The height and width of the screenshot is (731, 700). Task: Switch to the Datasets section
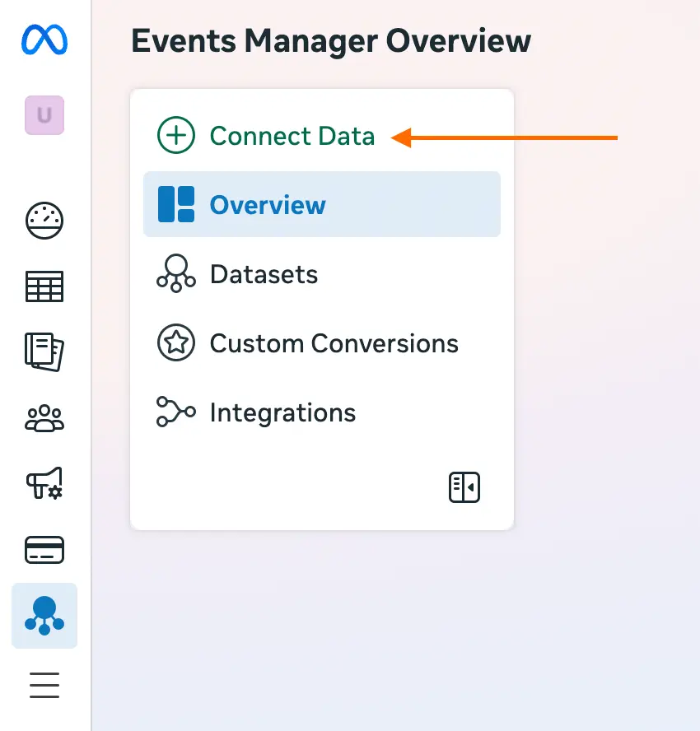264,274
